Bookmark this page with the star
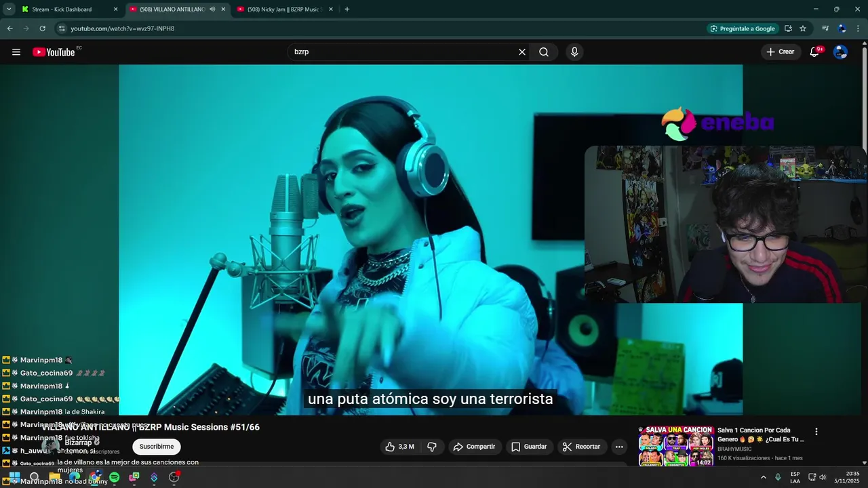The width and height of the screenshot is (868, 488). tap(803, 28)
